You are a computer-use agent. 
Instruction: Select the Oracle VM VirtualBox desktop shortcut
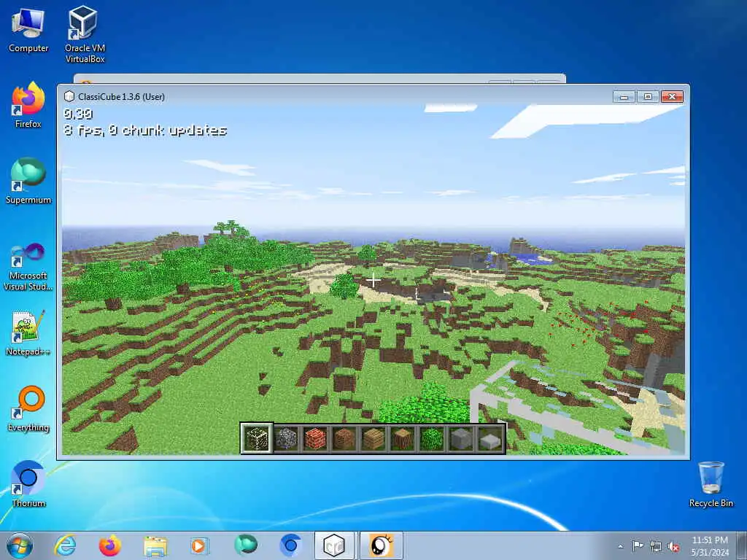pos(85,34)
